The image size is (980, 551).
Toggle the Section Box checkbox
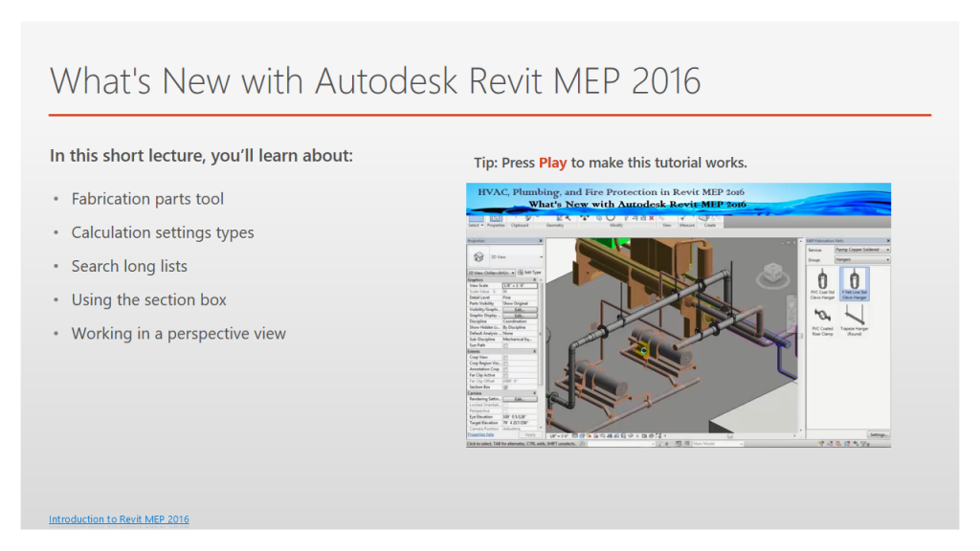click(505, 387)
